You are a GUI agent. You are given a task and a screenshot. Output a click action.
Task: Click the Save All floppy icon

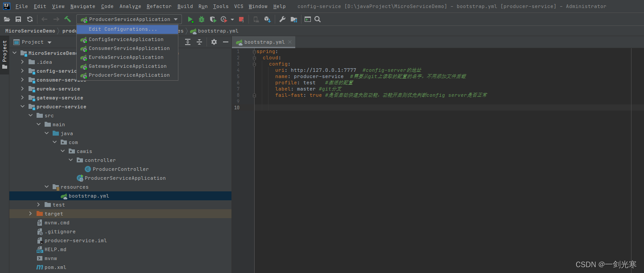[18, 19]
